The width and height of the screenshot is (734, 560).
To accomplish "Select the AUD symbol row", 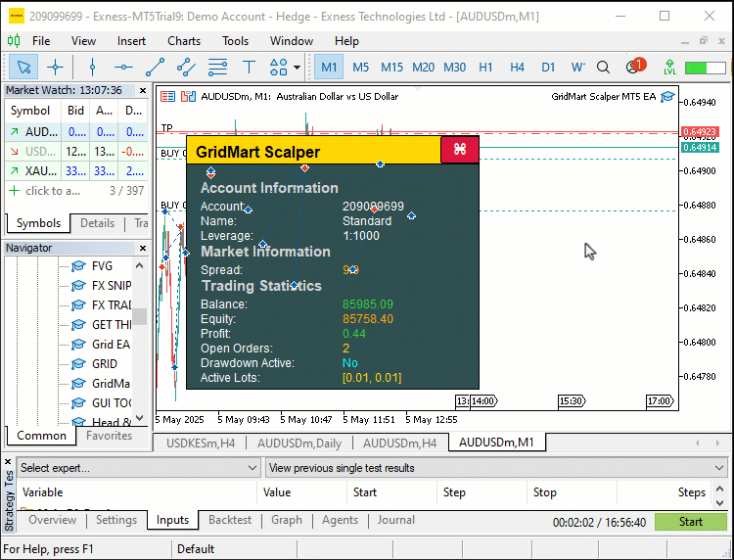I will click(76, 132).
